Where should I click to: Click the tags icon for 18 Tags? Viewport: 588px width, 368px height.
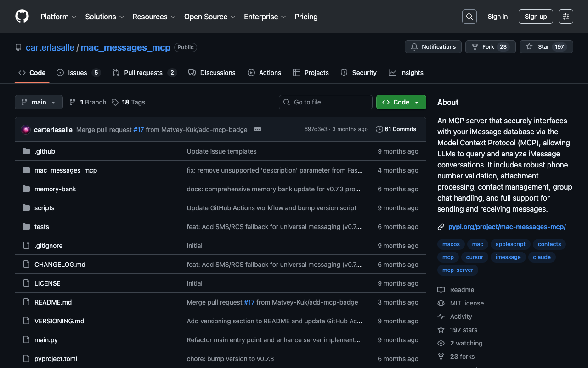pyautogui.click(x=115, y=102)
